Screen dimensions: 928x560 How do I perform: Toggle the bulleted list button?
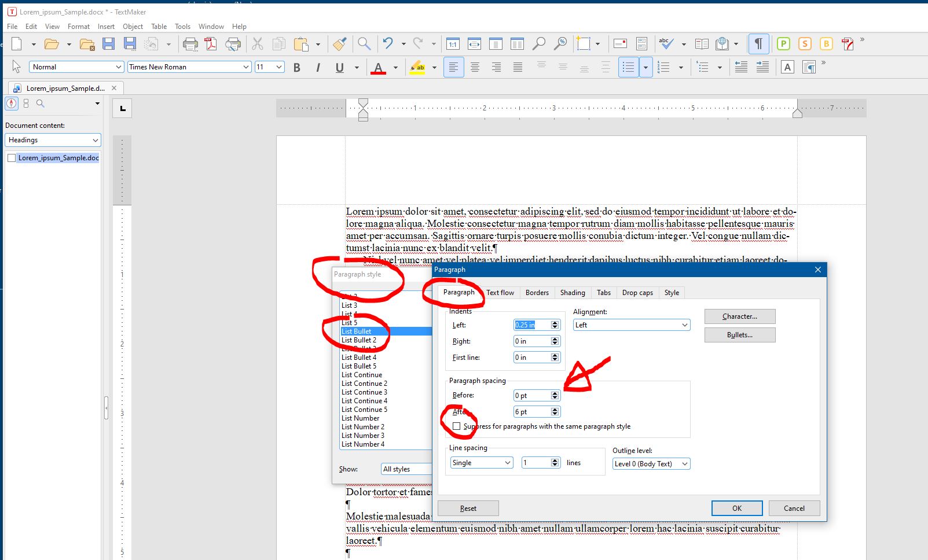point(628,68)
